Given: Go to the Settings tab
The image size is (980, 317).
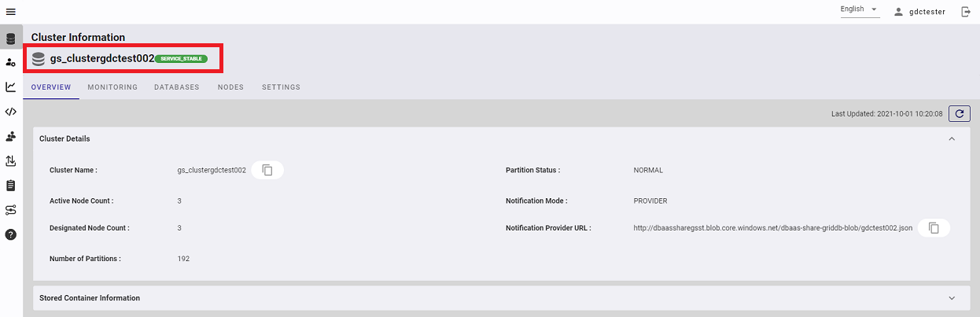Looking at the screenshot, I should (x=281, y=87).
